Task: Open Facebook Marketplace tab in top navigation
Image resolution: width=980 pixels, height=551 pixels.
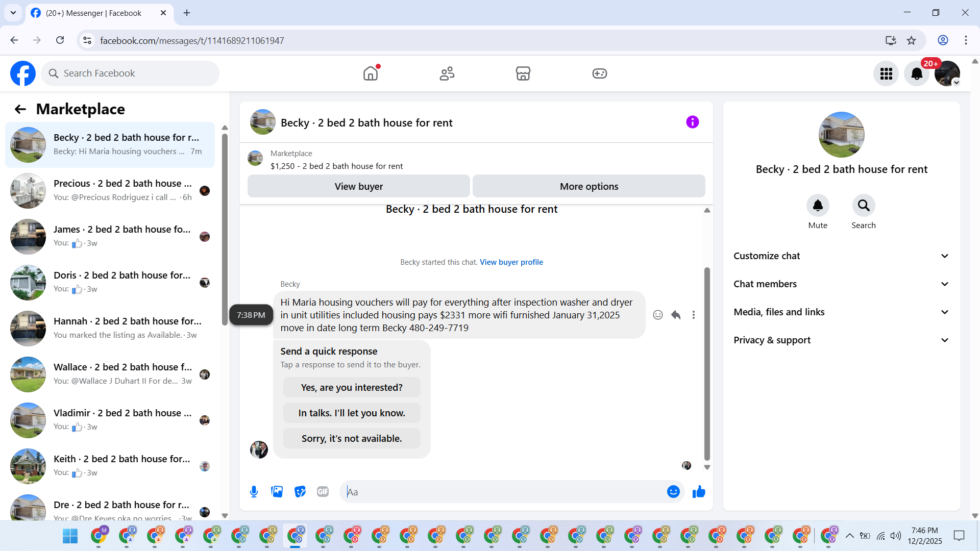Action: (523, 73)
